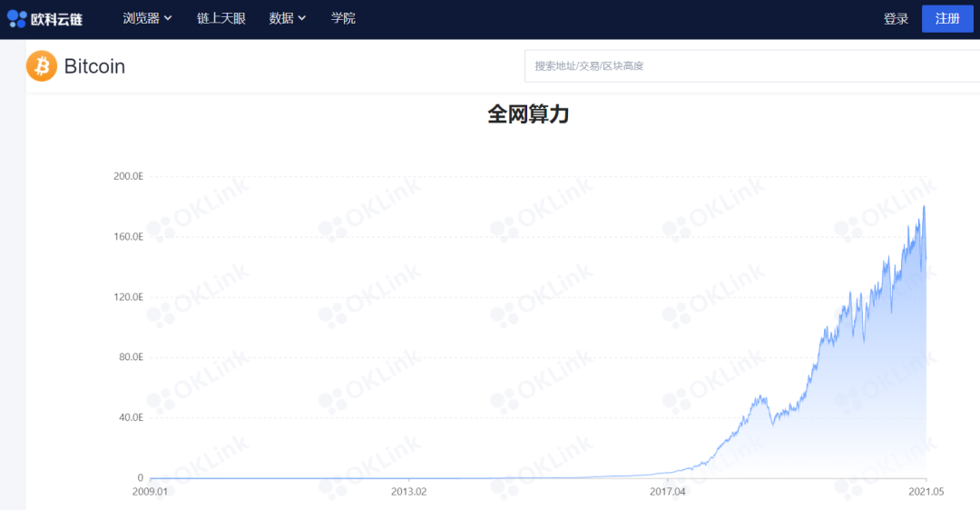This screenshot has width=980, height=510.
Task: Focus the 搜索地址/交易/区块高度 search field
Action: point(752,65)
